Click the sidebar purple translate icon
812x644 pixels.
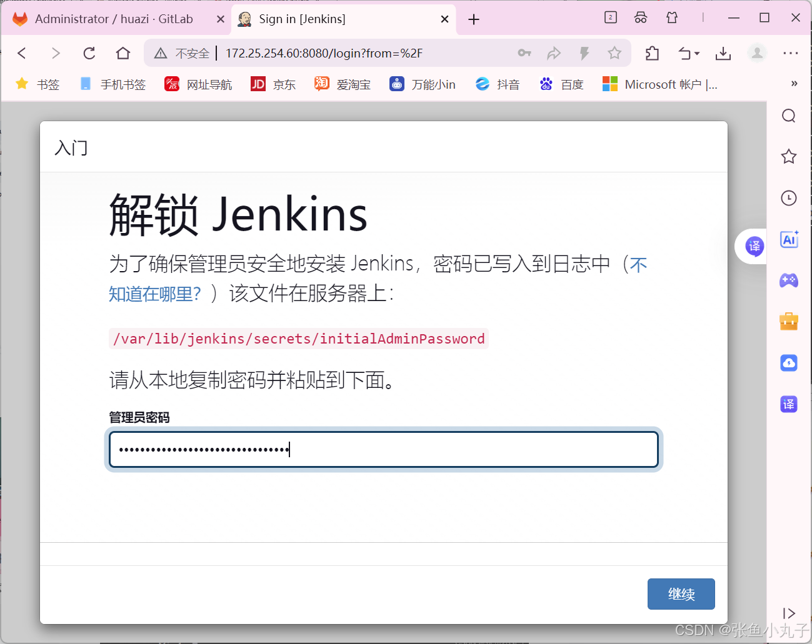pos(789,404)
